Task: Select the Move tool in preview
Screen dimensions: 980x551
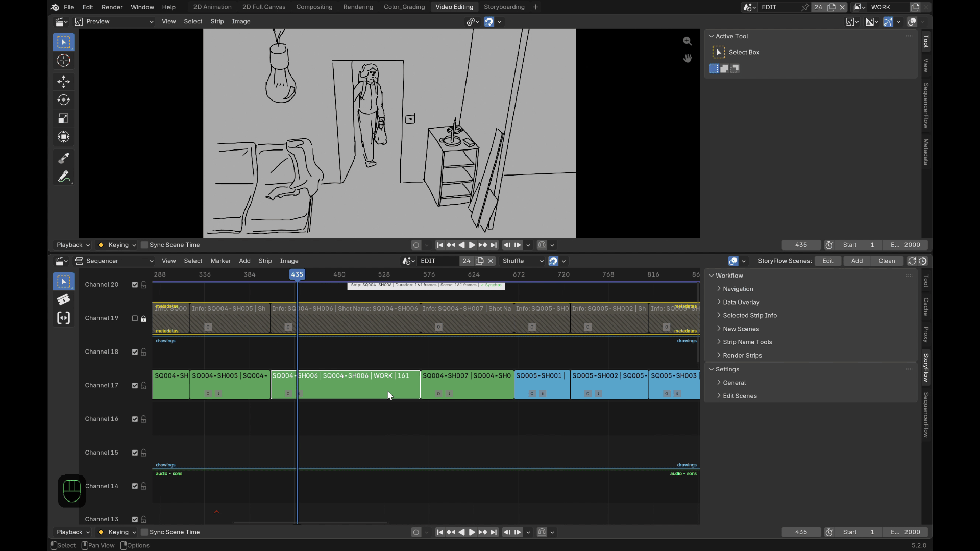Action: tap(63, 82)
